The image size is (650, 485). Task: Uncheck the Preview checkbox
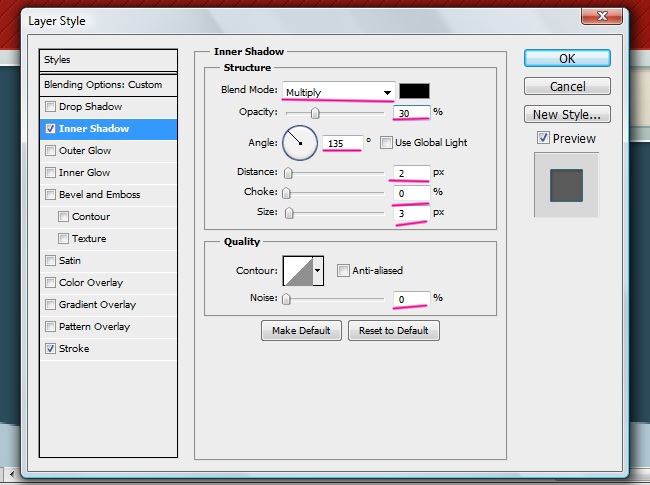(543, 138)
